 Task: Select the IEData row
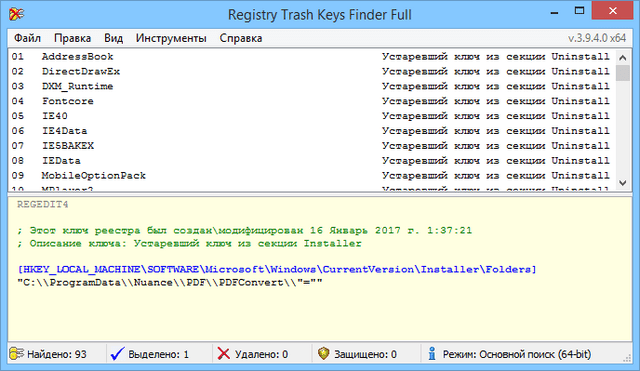coord(311,161)
